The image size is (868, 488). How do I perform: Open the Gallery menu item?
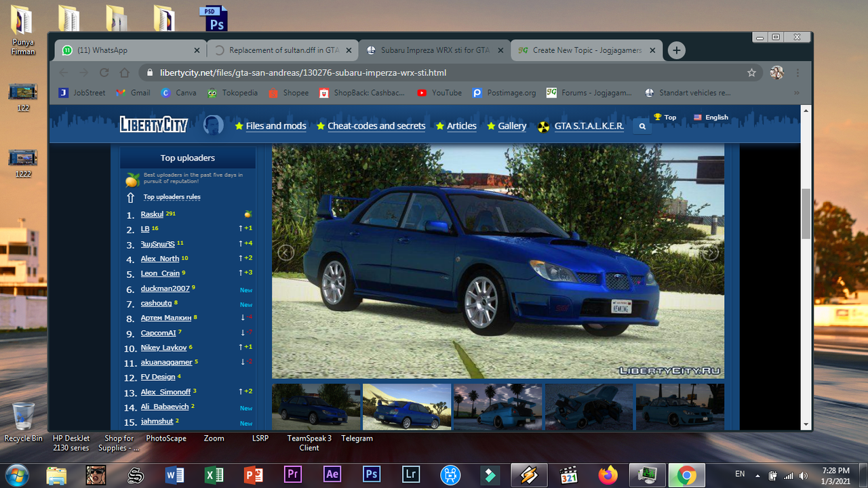(507, 126)
